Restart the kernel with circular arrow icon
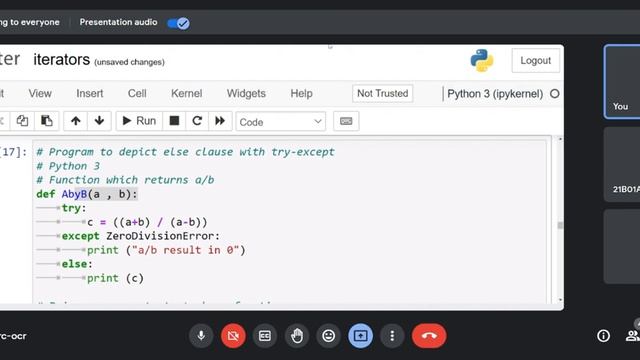This screenshot has height=360, width=640. pyautogui.click(x=197, y=121)
